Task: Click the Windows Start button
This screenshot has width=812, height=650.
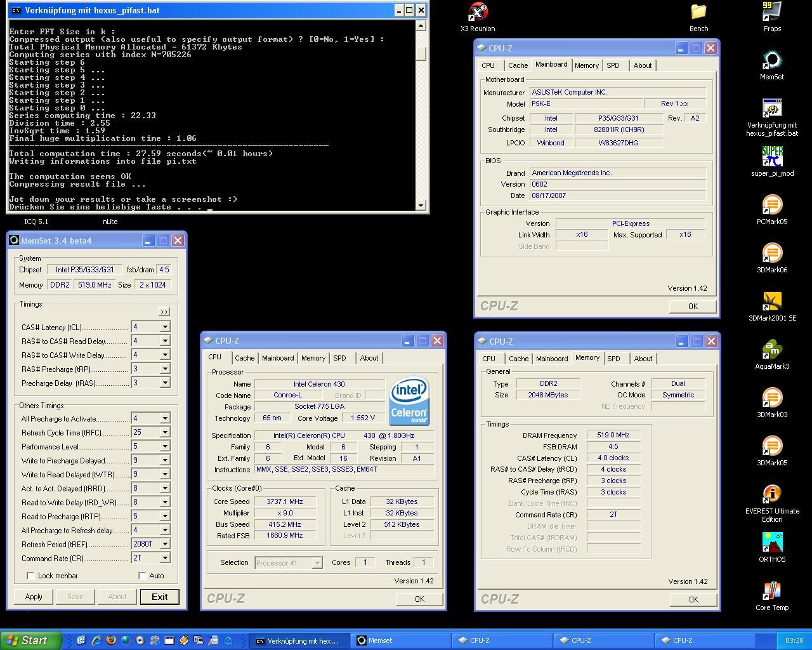Action: [x=31, y=640]
